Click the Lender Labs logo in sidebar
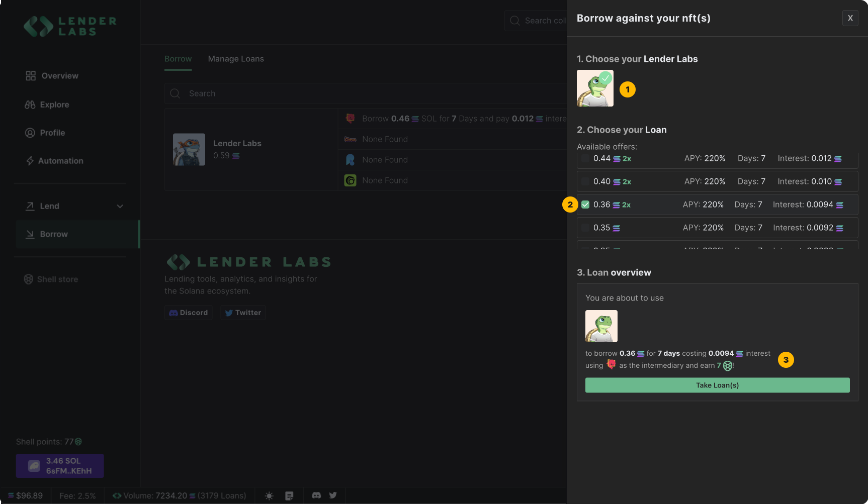 point(70,26)
